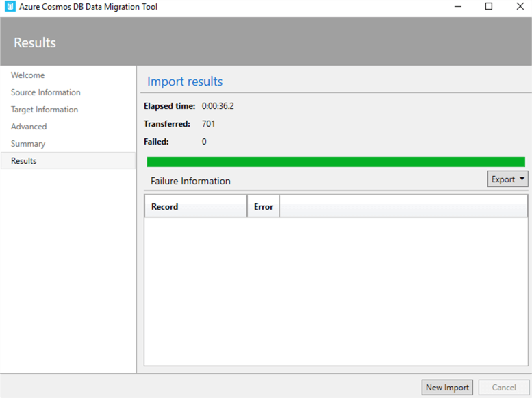The width and height of the screenshot is (532, 398).
Task: Click the Elapsed time value 0:00:36.2
Action: (x=218, y=106)
